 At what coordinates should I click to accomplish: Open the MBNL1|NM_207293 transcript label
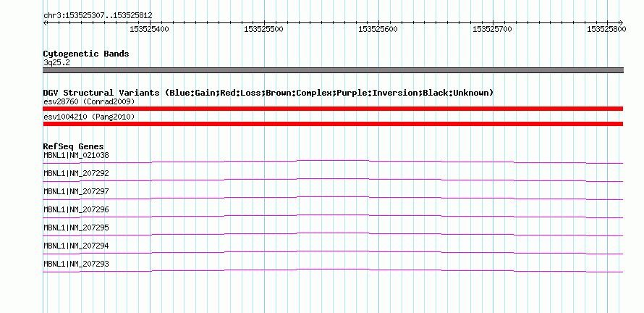click(x=76, y=264)
